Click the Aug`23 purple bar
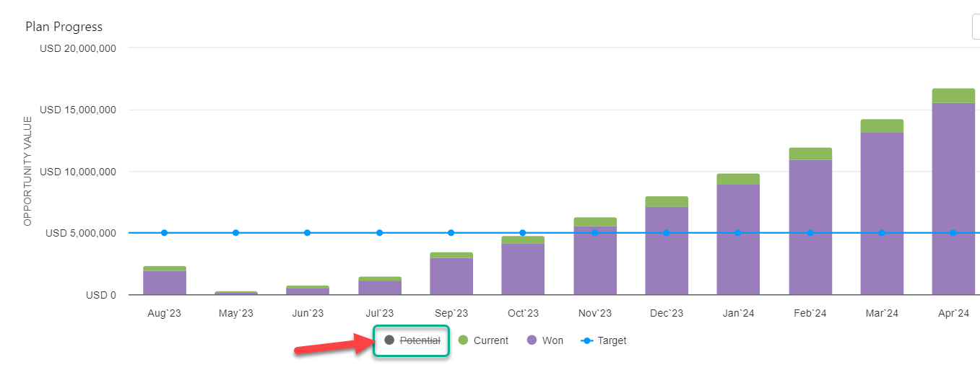Image resolution: width=980 pixels, height=370 pixels. (164, 283)
